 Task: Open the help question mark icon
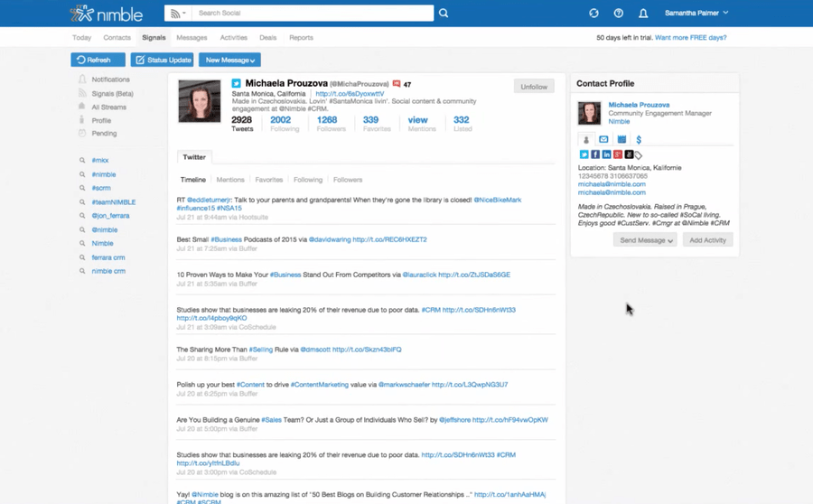pos(619,14)
